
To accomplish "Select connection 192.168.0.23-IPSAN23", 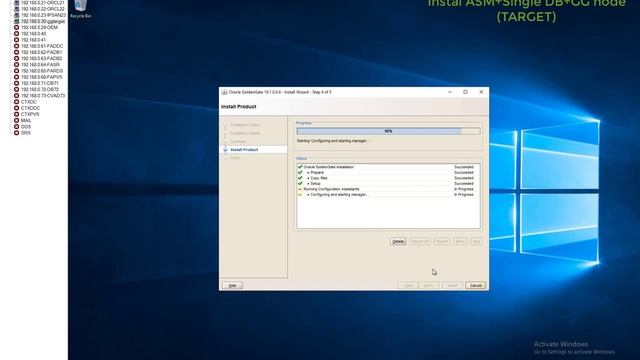I will point(43,15).
